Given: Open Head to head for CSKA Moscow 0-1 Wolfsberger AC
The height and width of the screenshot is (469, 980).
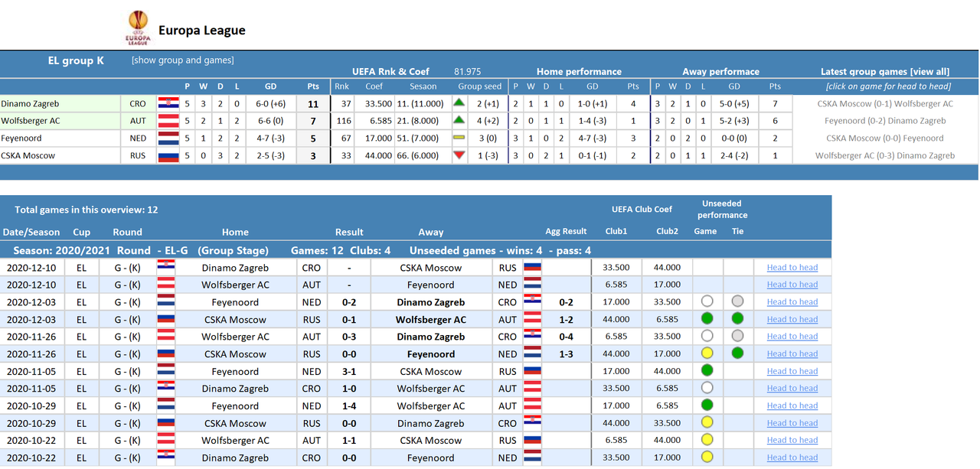Looking at the screenshot, I should pyautogui.click(x=792, y=319).
